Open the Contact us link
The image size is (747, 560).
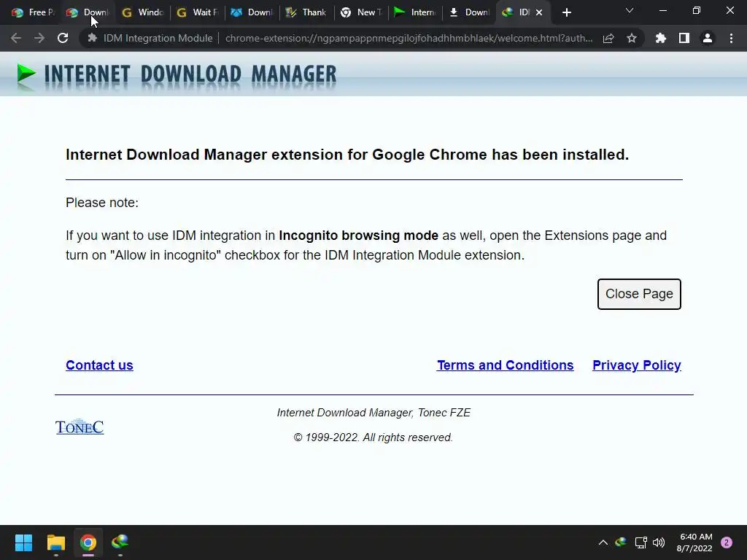pos(99,365)
